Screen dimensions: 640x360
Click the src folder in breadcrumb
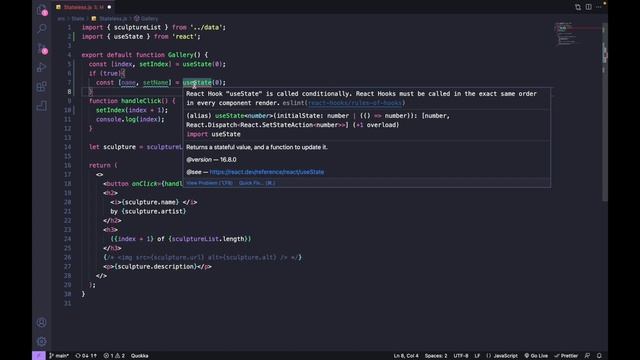61,18
